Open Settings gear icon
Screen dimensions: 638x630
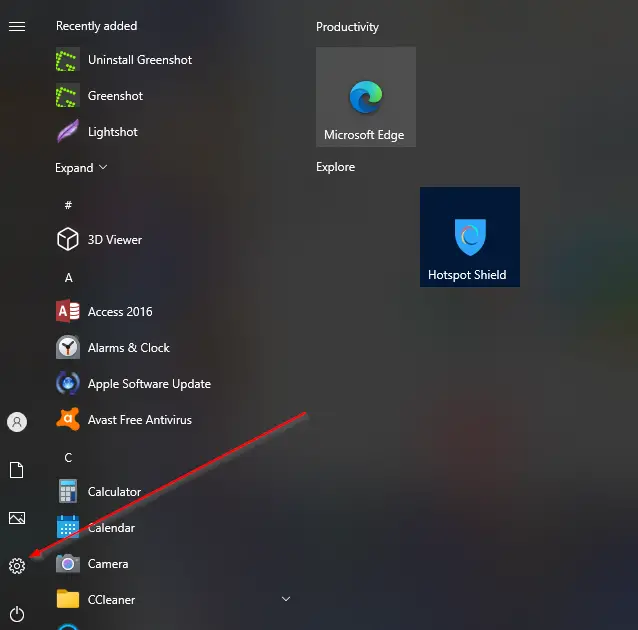(x=17, y=566)
